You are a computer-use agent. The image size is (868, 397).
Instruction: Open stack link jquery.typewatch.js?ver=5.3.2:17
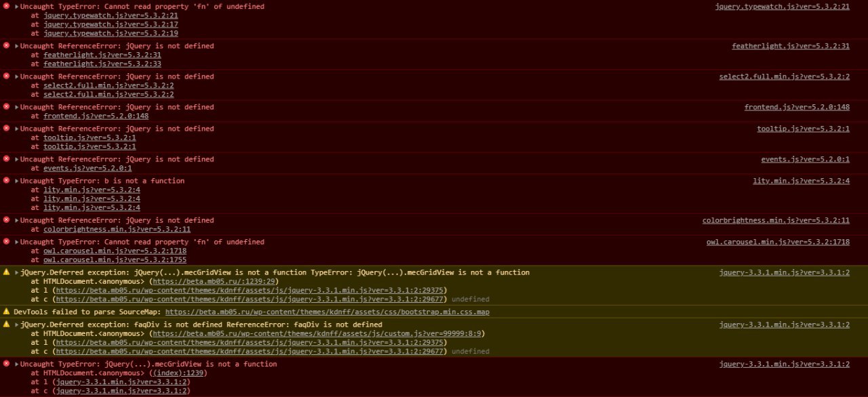coord(111,24)
